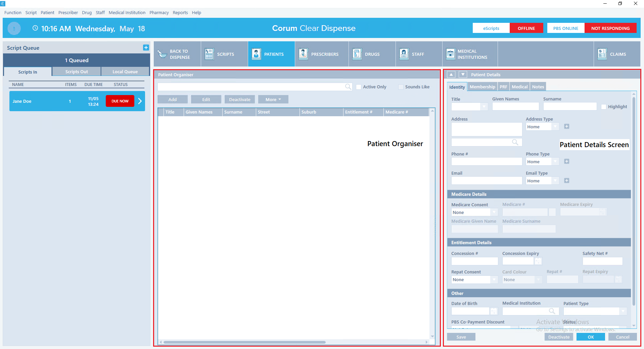Open the Reports menu
The image size is (644, 349).
[x=180, y=13]
